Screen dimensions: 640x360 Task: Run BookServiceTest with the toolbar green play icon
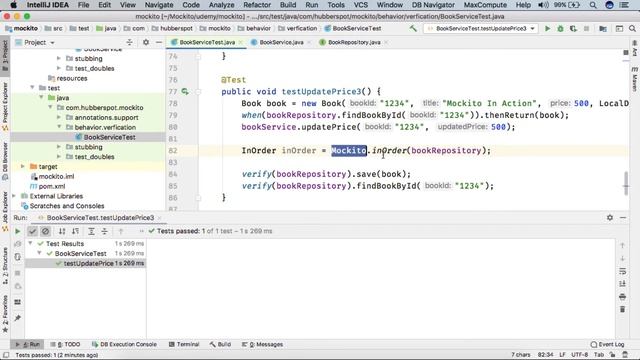tap(547, 29)
